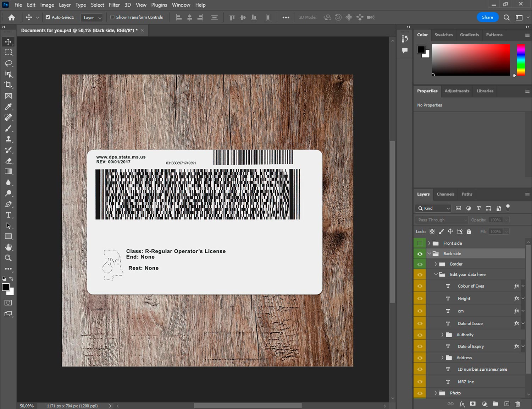Expand the Border layer group
The width and height of the screenshot is (532, 409).
click(x=436, y=264)
